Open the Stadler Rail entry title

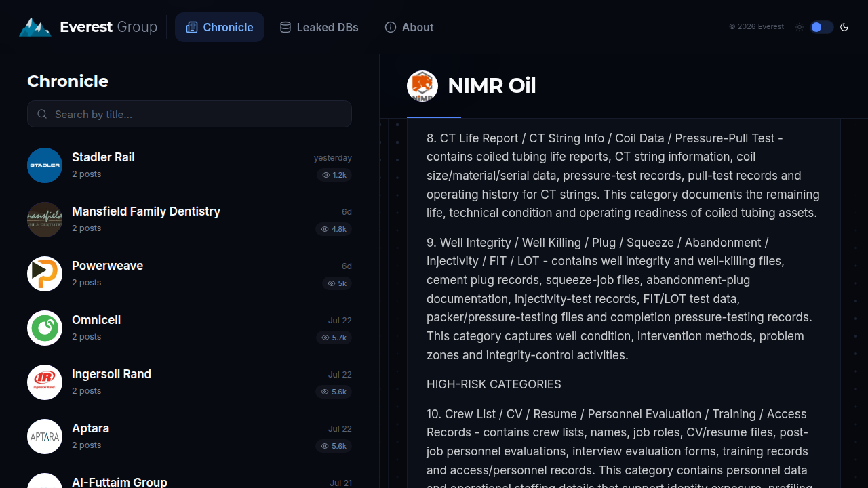click(x=103, y=157)
